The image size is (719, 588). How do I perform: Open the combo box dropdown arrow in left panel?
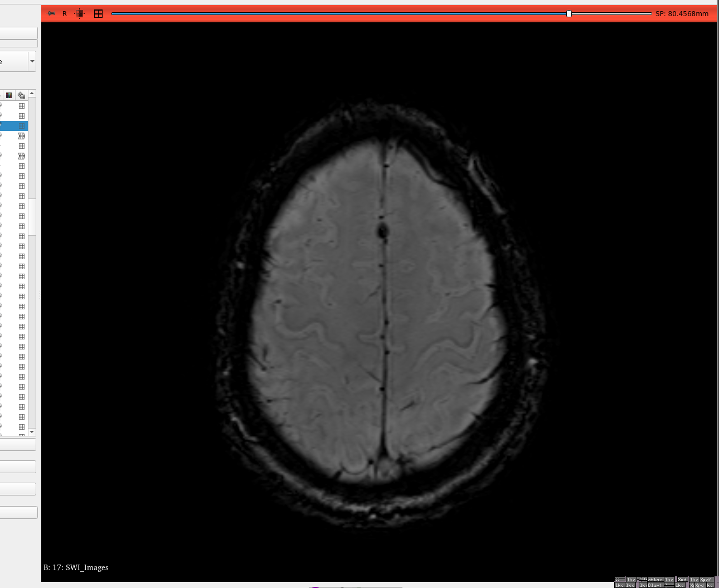tap(32, 61)
